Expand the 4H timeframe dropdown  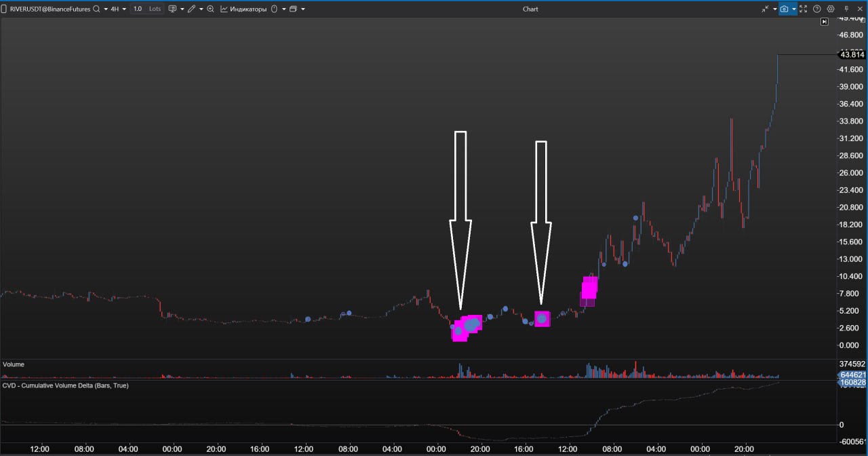[x=119, y=9]
